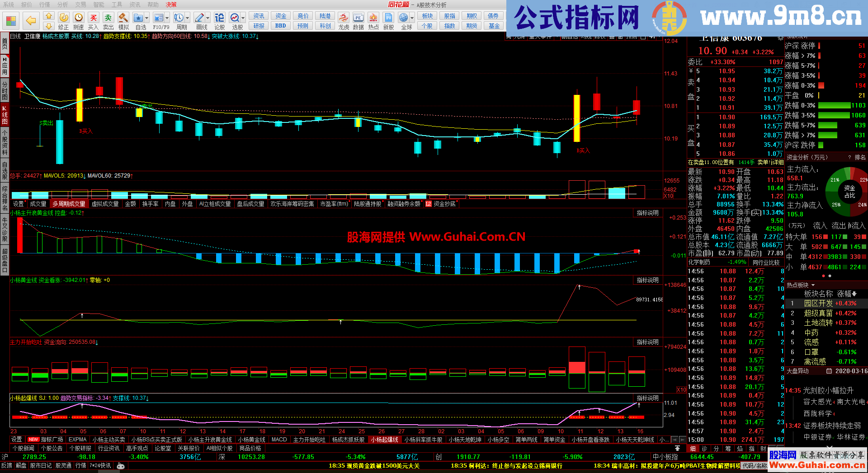Select the MACD indicator tab
The image size is (868, 473).
pyautogui.click(x=279, y=440)
